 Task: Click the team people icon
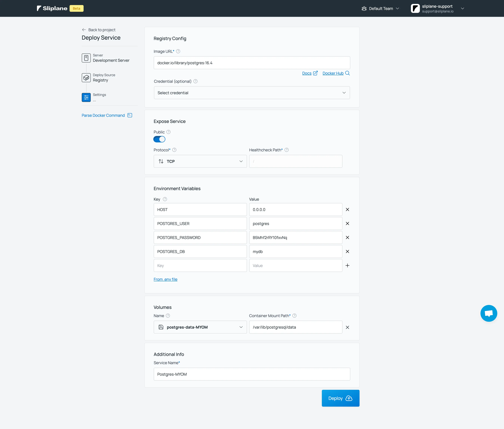pyautogui.click(x=364, y=9)
